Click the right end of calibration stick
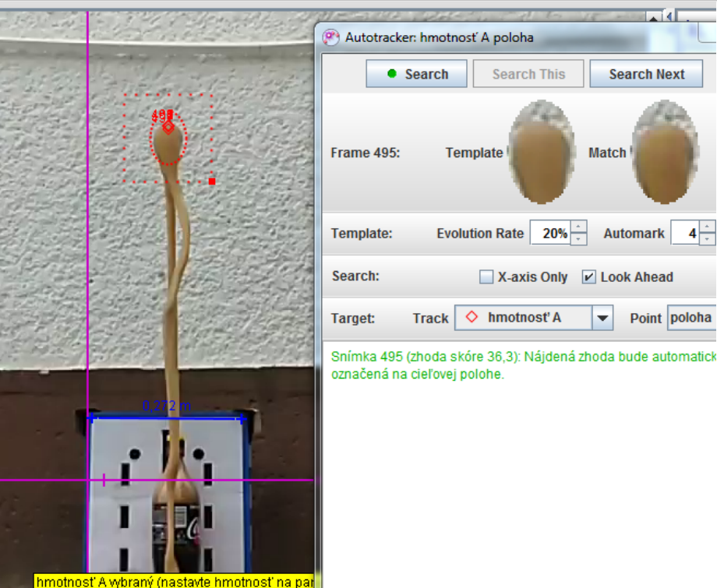The image size is (717, 588). coord(241,418)
